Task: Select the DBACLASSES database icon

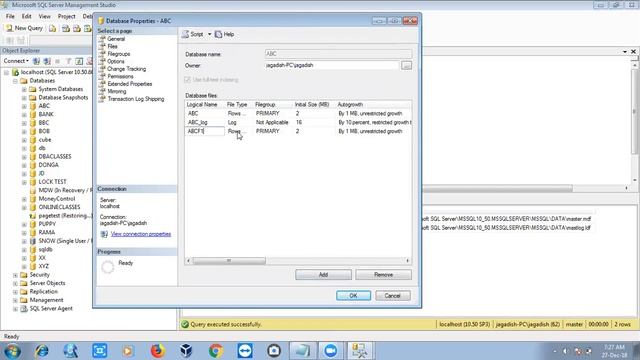Action: click(33, 157)
